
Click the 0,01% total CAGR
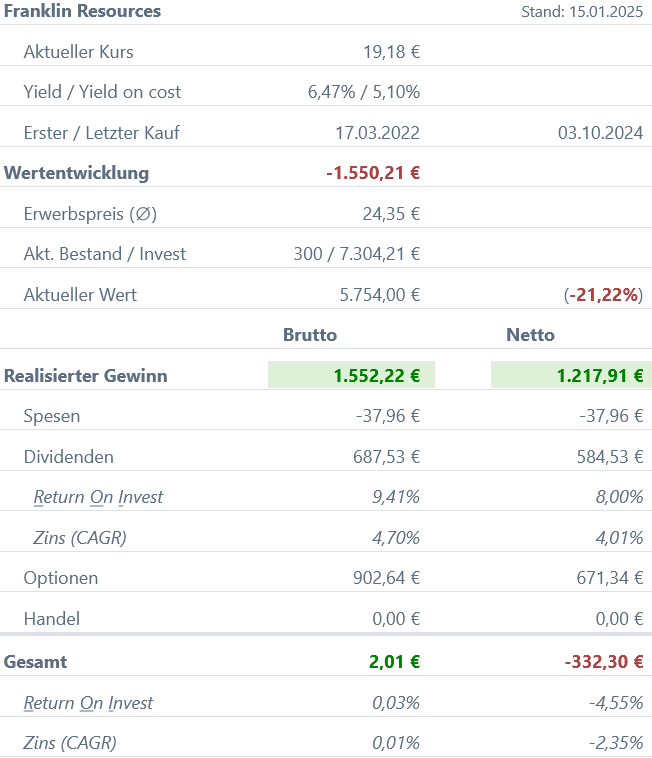pos(396,743)
